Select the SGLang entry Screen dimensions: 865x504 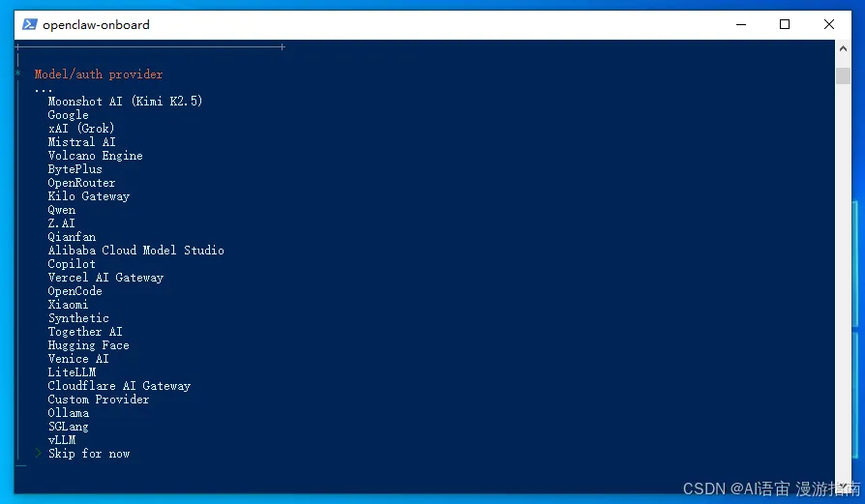coord(68,427)
